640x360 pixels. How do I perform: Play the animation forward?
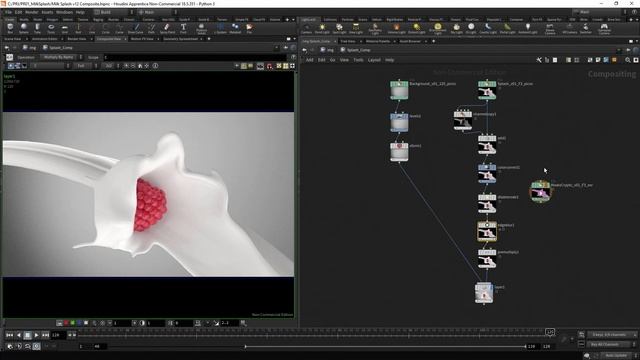pyautogui.click(x=36, y=335)
